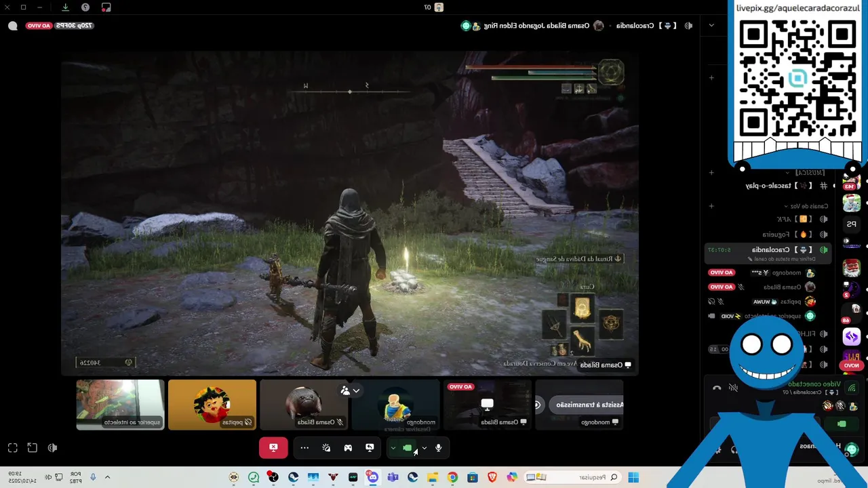Open the help question-mark icon in the title bar

point(85,7)
